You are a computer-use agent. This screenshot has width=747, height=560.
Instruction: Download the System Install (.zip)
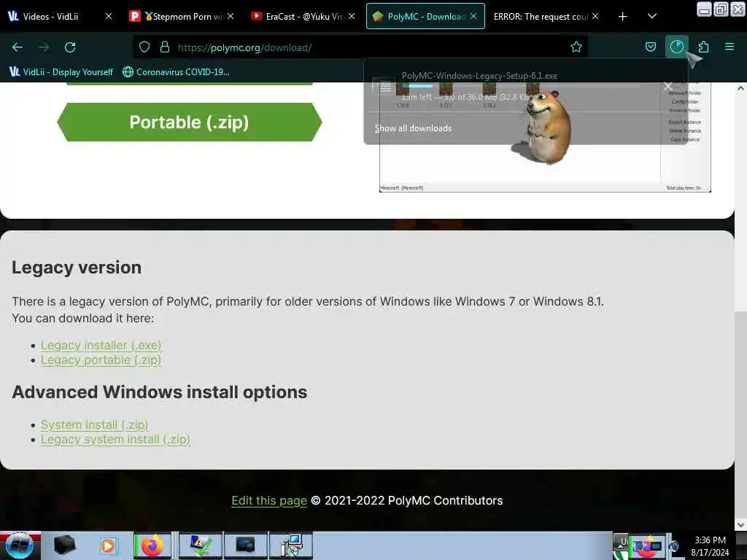tap(94, 424)
